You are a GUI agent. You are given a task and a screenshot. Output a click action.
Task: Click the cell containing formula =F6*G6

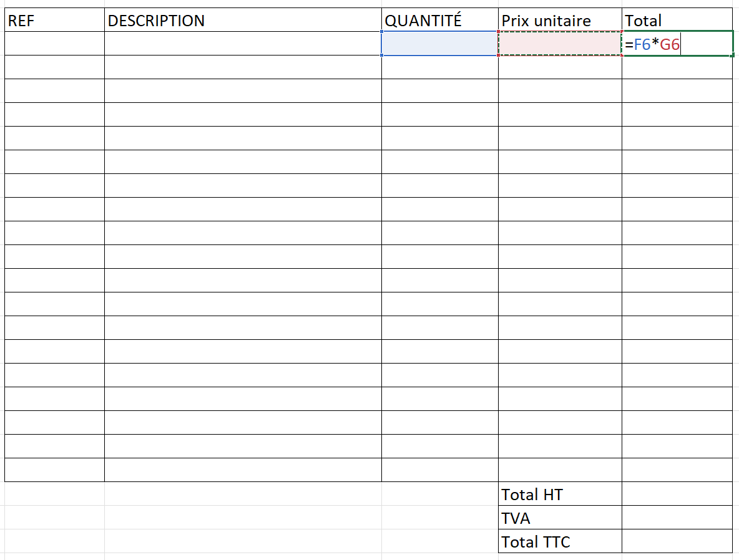coord(677,44)
